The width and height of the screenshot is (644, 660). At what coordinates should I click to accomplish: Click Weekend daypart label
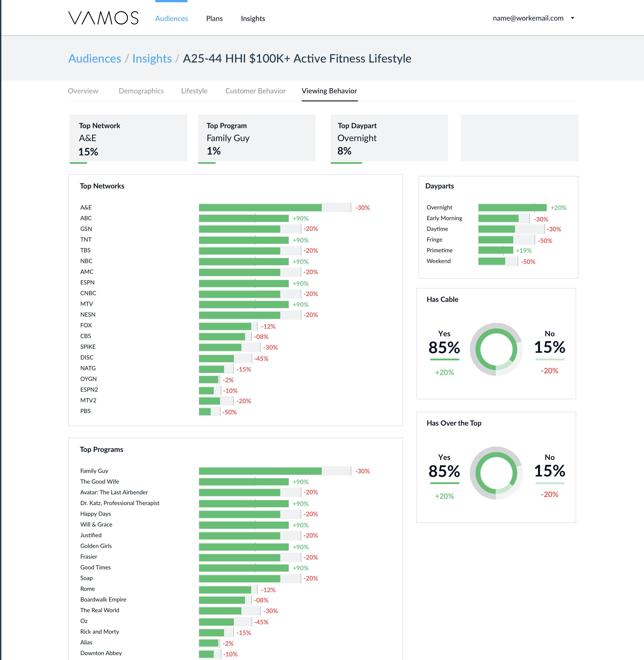click(438, 261)
